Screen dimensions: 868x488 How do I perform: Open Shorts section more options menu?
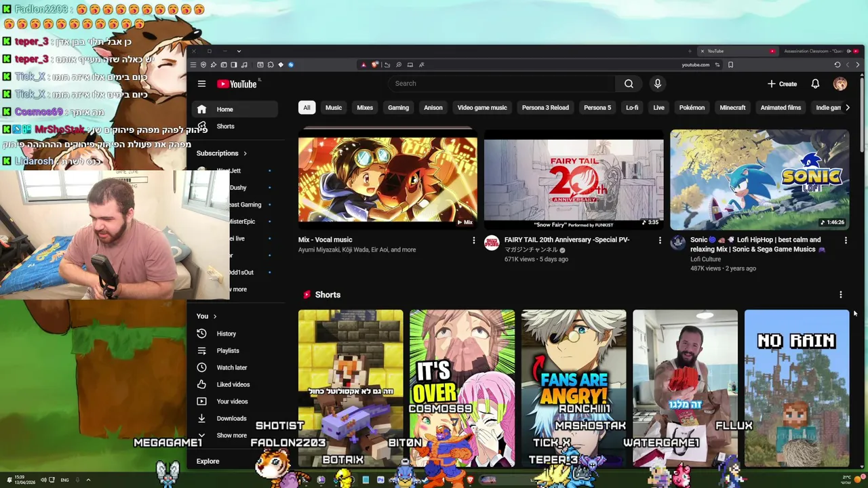tap(841, 295)
